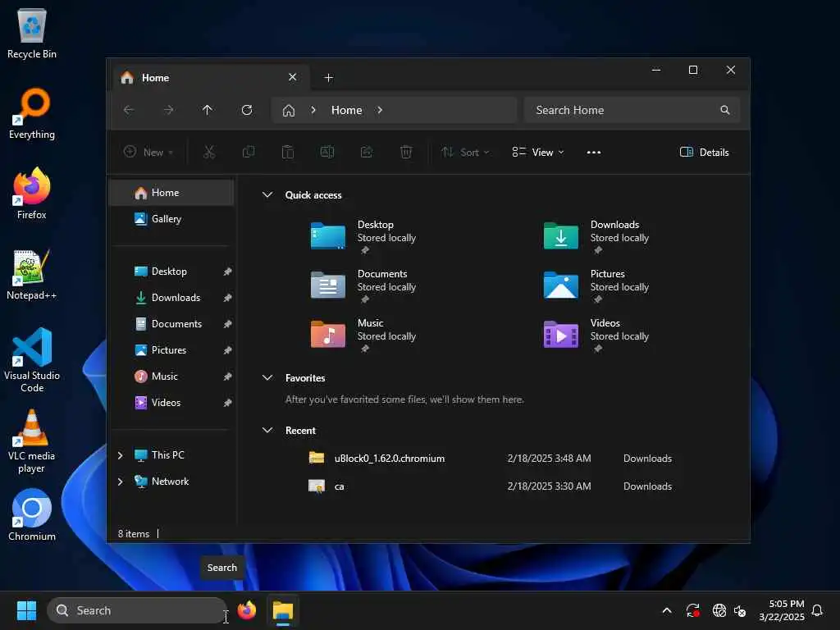This screenshot has width=840, height=630.
Task: Open Videos in navigation pane
Action: [x=171, y=403]
